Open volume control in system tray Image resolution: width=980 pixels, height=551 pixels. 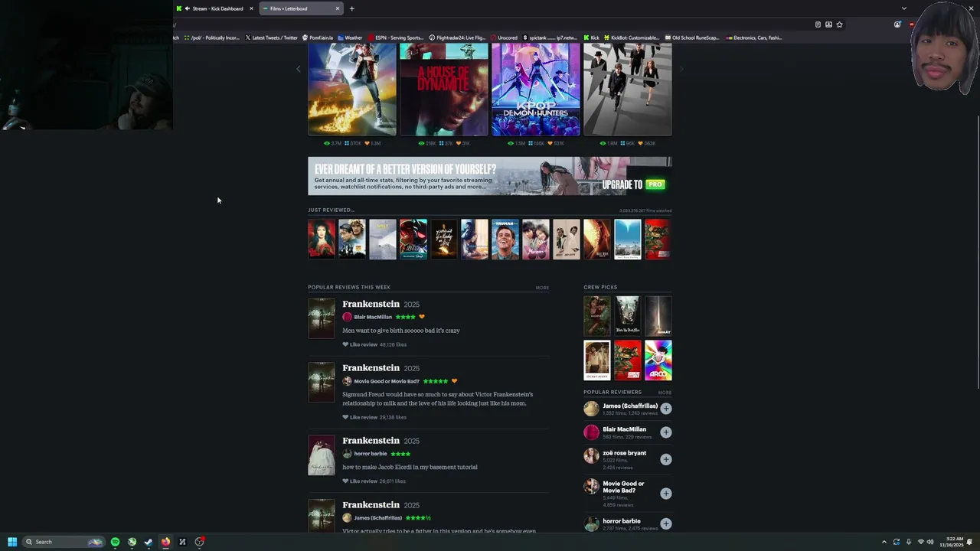[930, 542]
